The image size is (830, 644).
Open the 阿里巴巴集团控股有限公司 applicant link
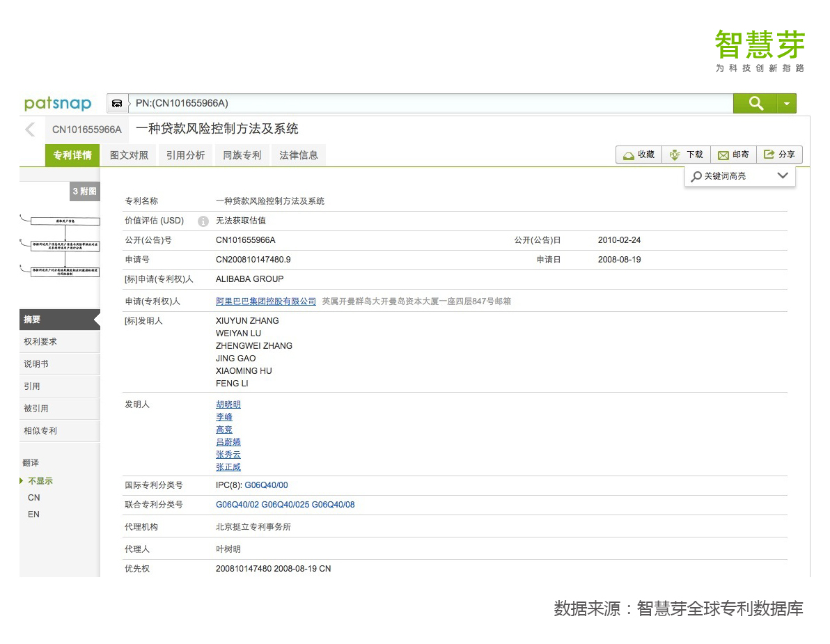tap(266, 301)
